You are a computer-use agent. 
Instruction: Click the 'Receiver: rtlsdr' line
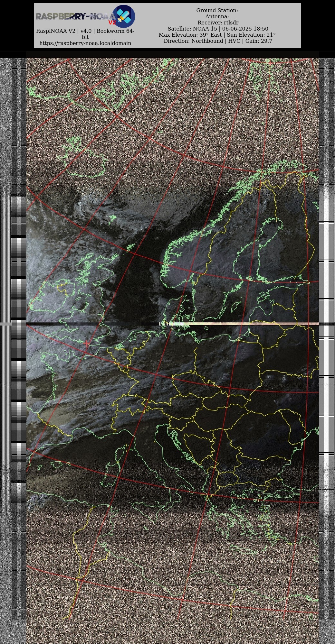218,23
